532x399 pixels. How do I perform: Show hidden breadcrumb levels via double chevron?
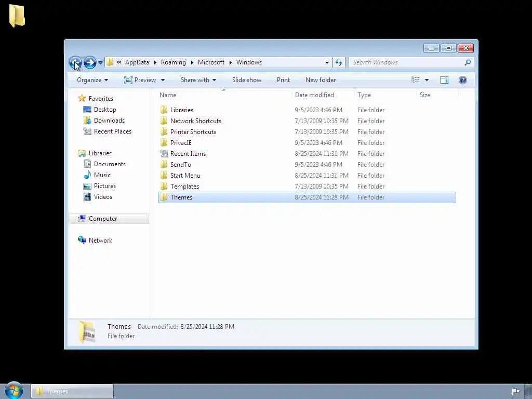click(x=119, y=62)
